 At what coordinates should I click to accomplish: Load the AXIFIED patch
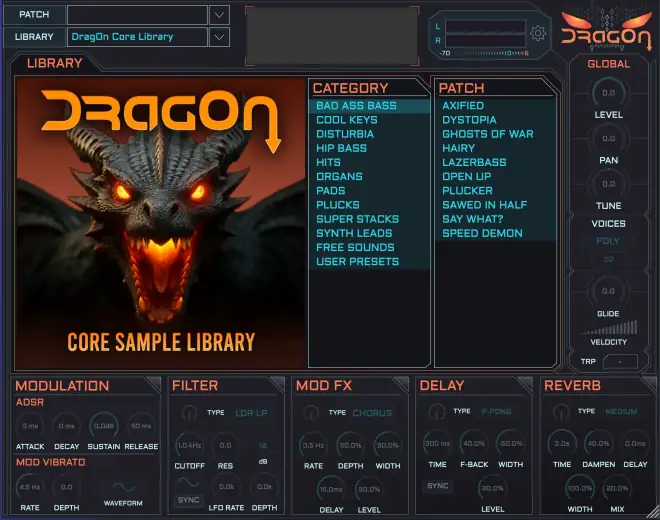(x=495, y=106)
